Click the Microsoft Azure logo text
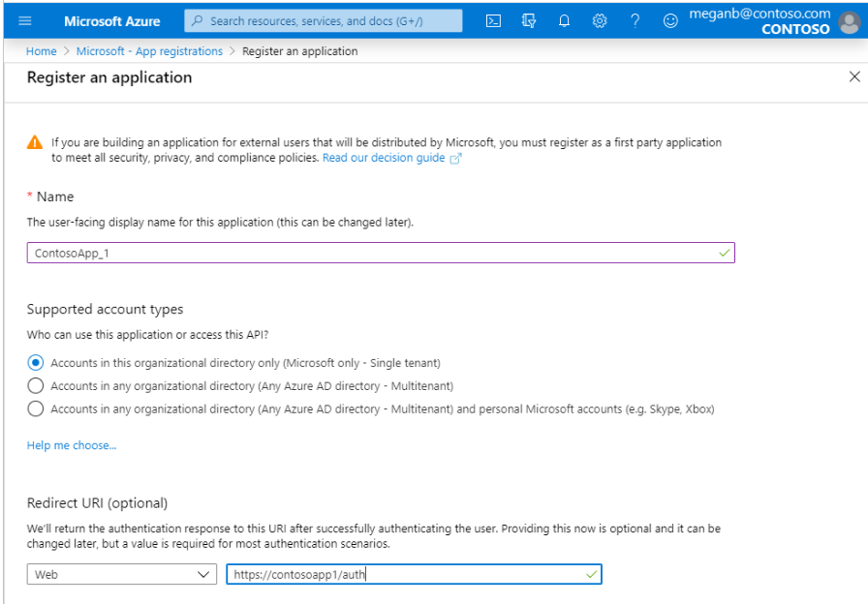The image size is (868, 604). coord(111,21)
